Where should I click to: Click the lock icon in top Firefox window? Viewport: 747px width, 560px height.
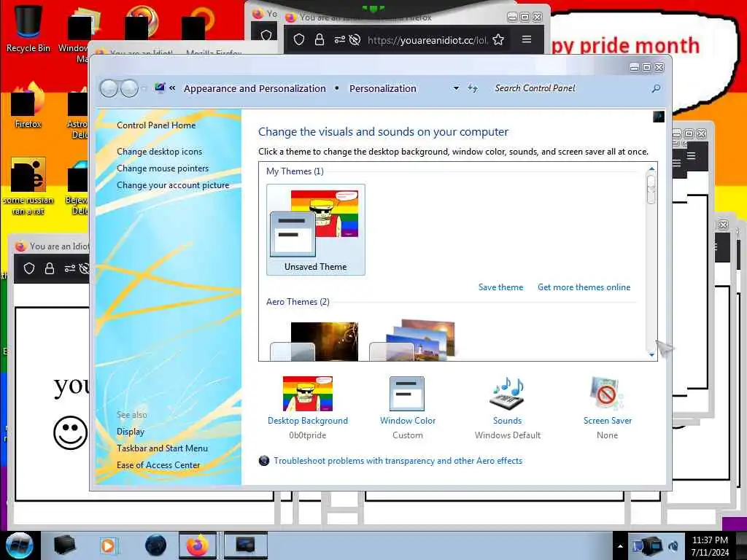(x=320, y=39)
